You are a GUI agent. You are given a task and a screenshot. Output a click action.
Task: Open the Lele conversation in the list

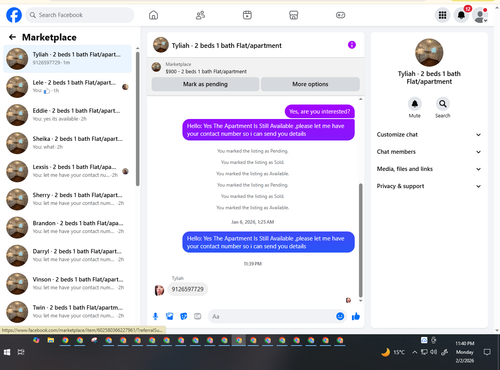[67, 87]
